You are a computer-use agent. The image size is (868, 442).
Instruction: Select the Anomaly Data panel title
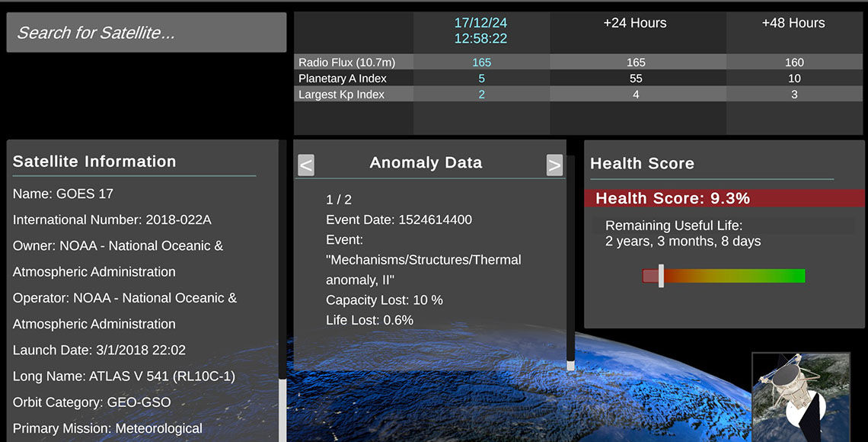click(x=426, y=162)
